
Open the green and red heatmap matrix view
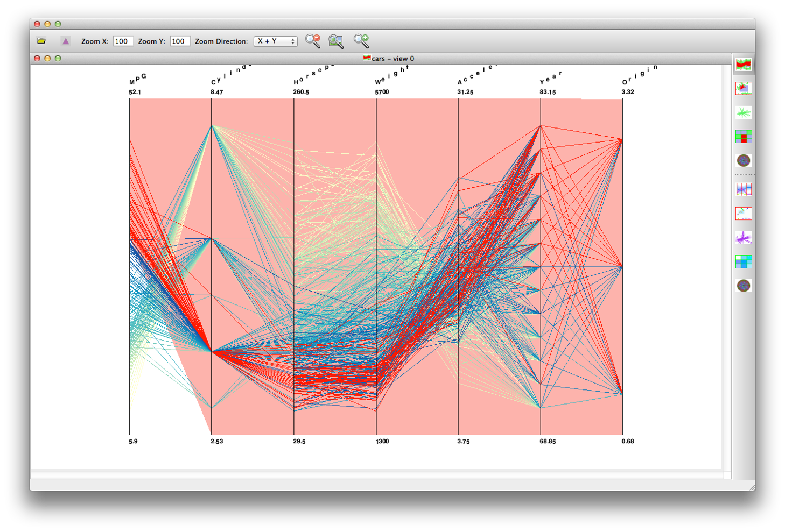744,137
